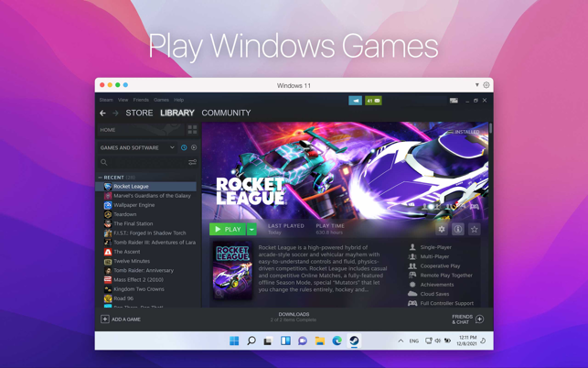The height and width of the screenshot is (368, 588).
Task: Go back with the Steam back arrow
Action: point(102,113)
